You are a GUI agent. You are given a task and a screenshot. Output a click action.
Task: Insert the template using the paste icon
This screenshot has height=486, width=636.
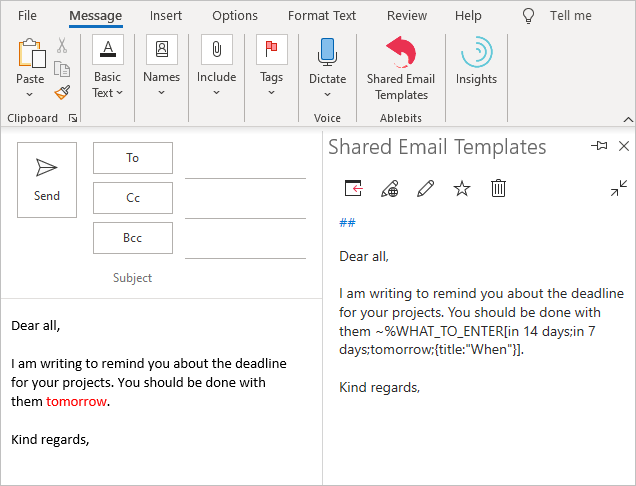[x=353, y=188]
